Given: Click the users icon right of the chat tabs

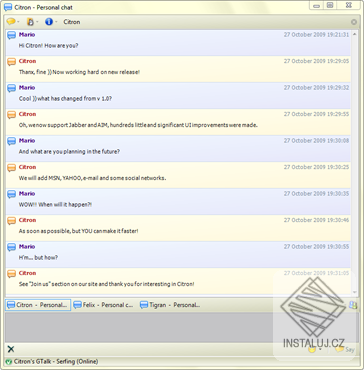Looking at the screenshot, I should click(x=352, y=305).
